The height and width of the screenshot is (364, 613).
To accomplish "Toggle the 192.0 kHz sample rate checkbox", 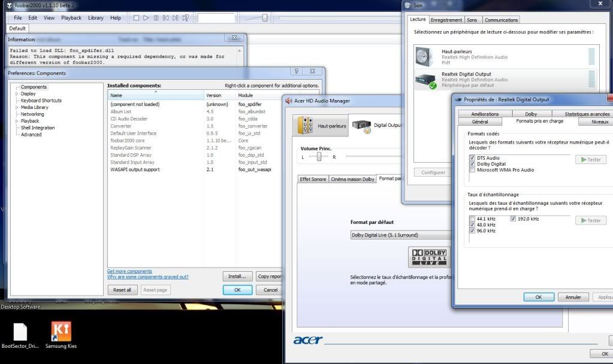I will pyautogui.click(x=513, y=219).
